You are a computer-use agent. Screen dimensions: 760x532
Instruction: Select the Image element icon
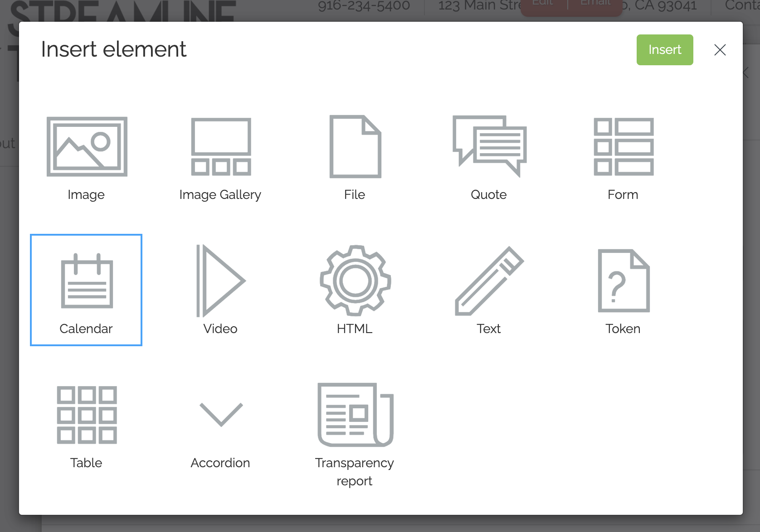coord(87,146)
